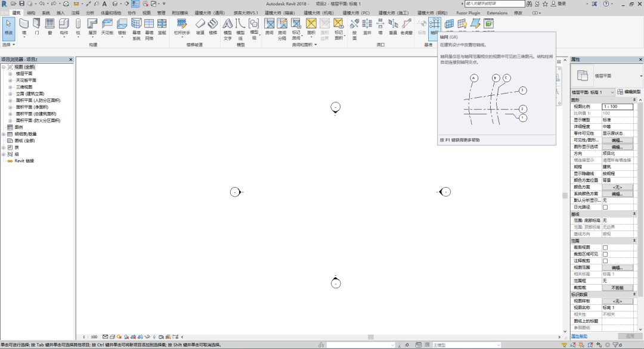Toggle the 注释裁剪 checkbox
644x349 pixels.
605,261
